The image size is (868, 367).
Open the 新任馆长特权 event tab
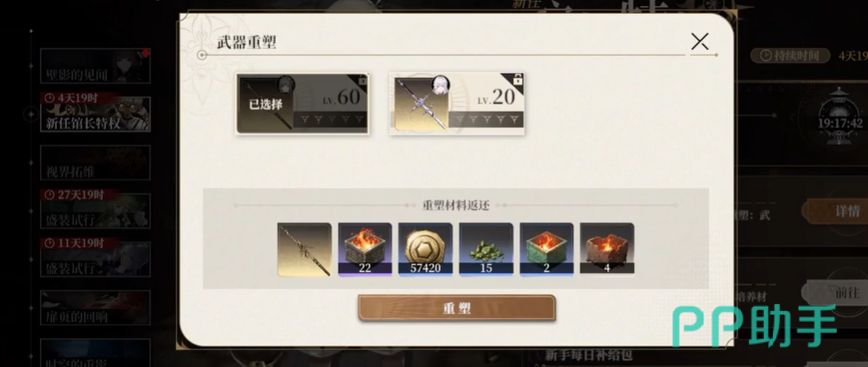point(95,114)
